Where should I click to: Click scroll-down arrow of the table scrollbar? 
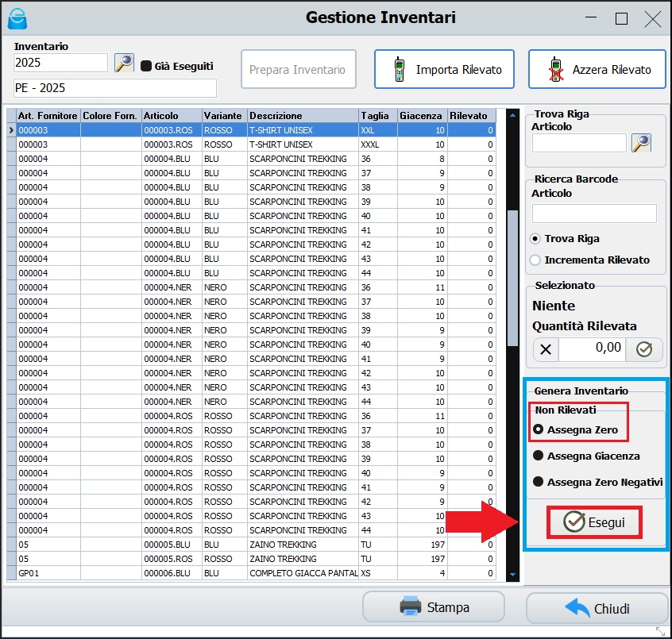click(512, 574)
